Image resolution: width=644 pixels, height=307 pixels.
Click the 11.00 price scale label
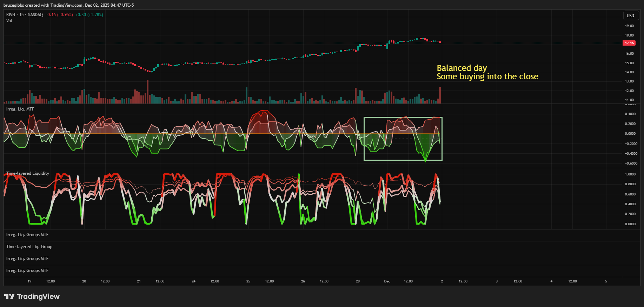(x=629, y=100)
